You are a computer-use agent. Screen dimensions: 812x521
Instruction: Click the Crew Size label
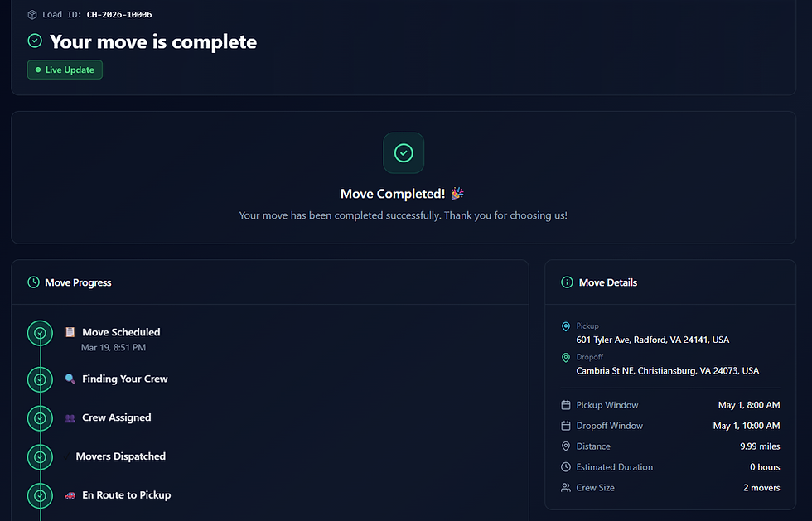point(595,488)
